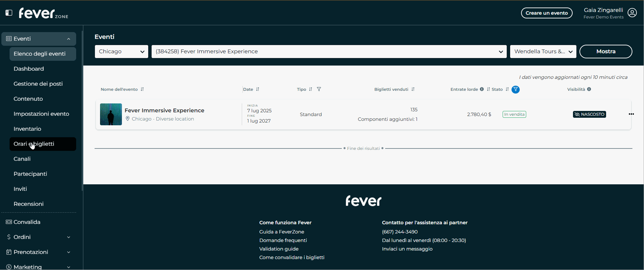Open the Validation guide link
The width and height of the screenshot is (644, 270).
(x=279, y=249)
